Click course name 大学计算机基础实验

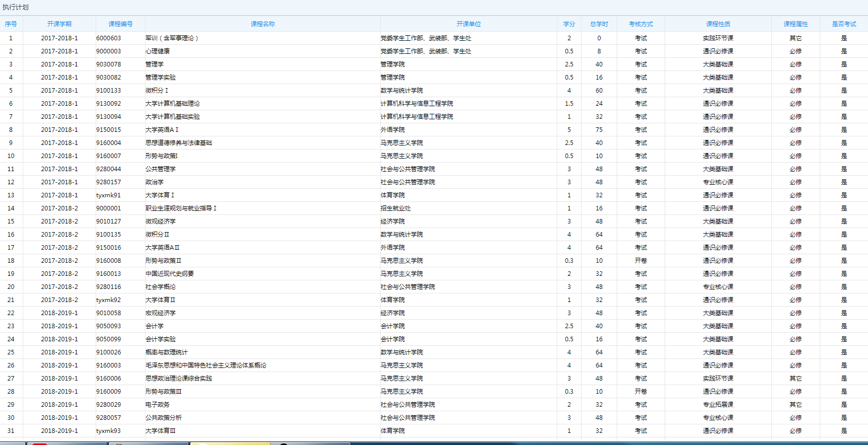(x=173, y=117)
